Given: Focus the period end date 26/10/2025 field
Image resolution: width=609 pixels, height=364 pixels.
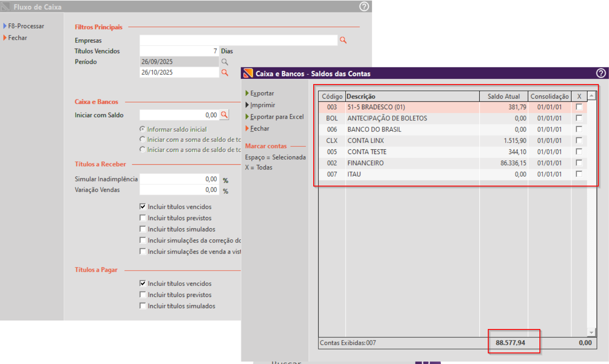Looking at the screenshot, I should click(x=179, y=72).
